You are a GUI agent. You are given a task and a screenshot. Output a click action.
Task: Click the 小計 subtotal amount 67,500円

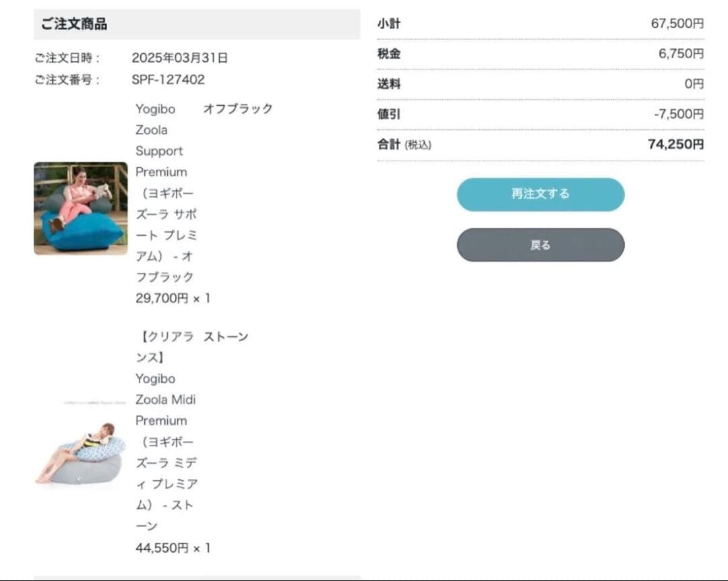coord(677,23)
